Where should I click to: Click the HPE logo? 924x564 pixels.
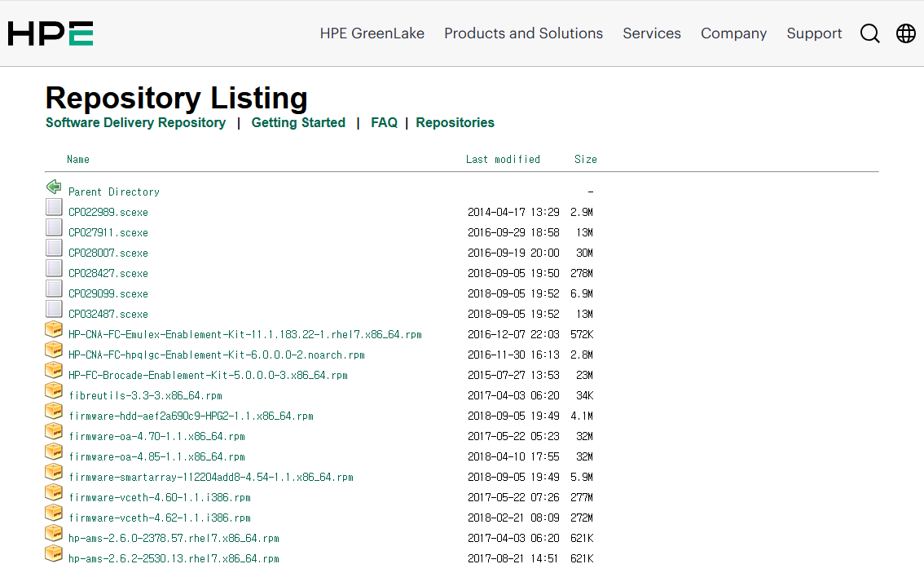point(50,33)
